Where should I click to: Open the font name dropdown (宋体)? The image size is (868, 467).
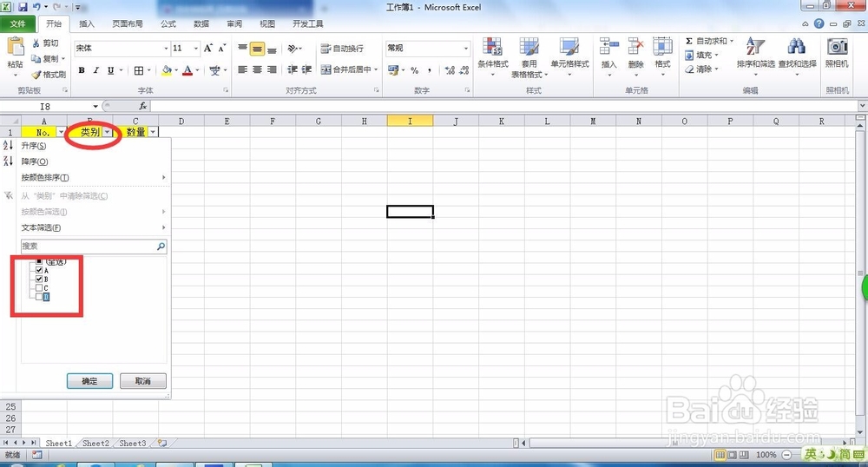click(x=166, y=49)
